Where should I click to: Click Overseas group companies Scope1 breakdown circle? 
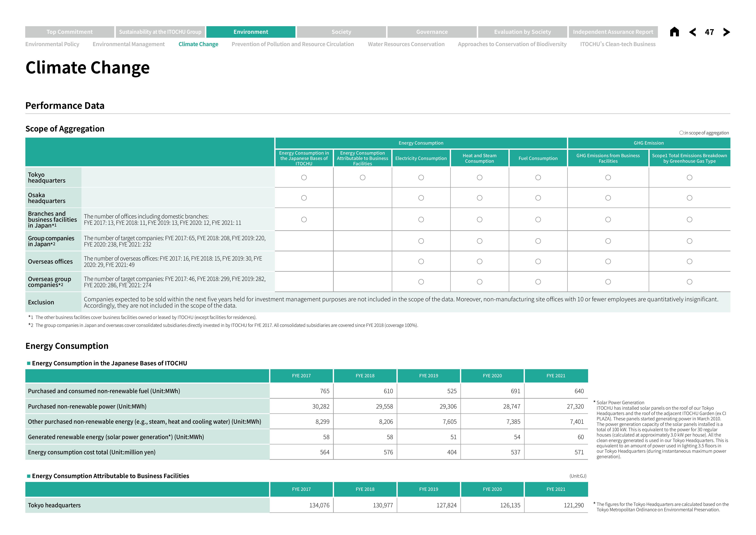click(689, 282)
